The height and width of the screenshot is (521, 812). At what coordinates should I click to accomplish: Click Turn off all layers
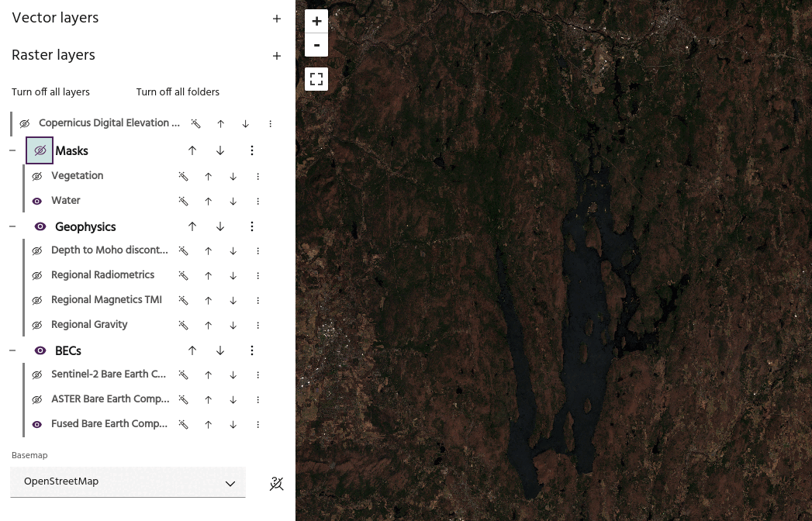[x=50, y=92]
